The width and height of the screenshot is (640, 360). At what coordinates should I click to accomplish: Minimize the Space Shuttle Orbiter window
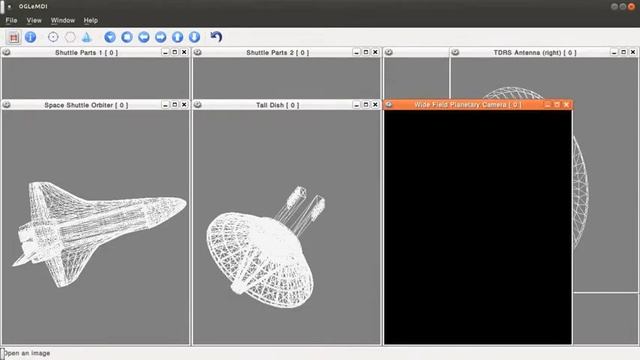[x=165, y=105]
